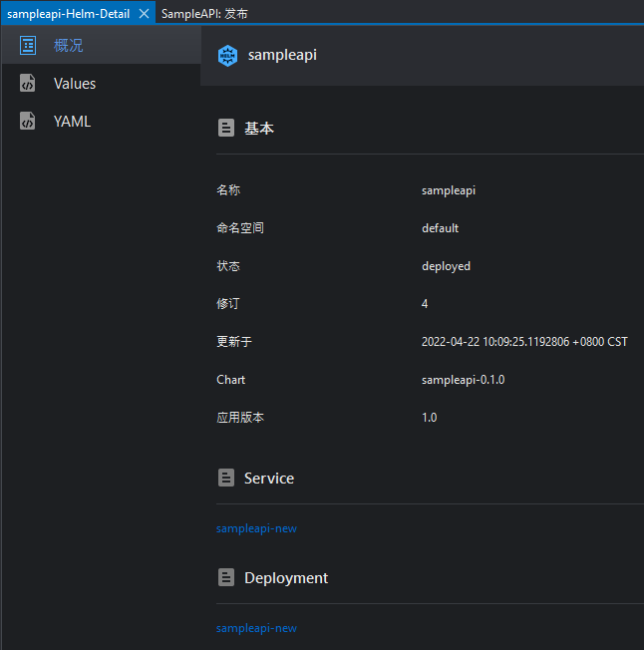Click the 基本 section heading

pos(259,128)
